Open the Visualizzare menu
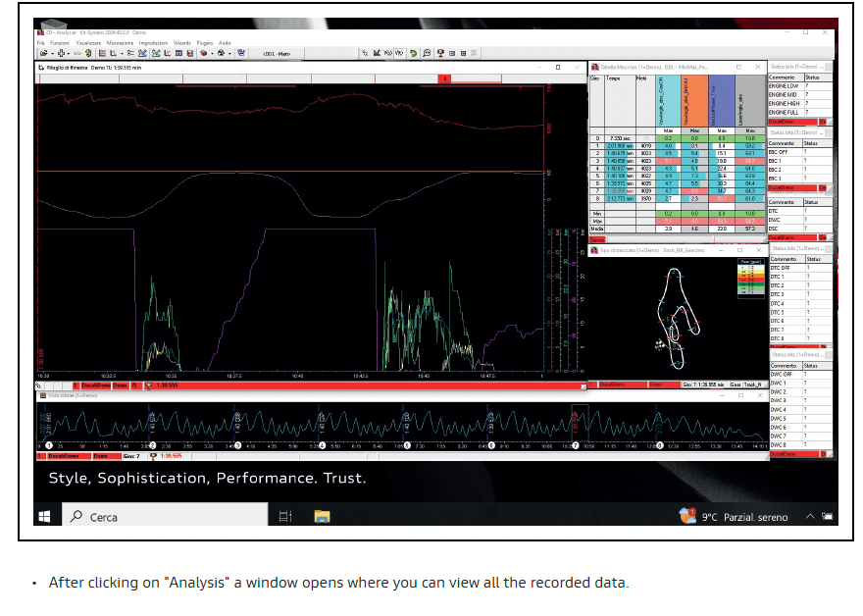This screenshot has height=616, width=863. click(x=88, y=43)
